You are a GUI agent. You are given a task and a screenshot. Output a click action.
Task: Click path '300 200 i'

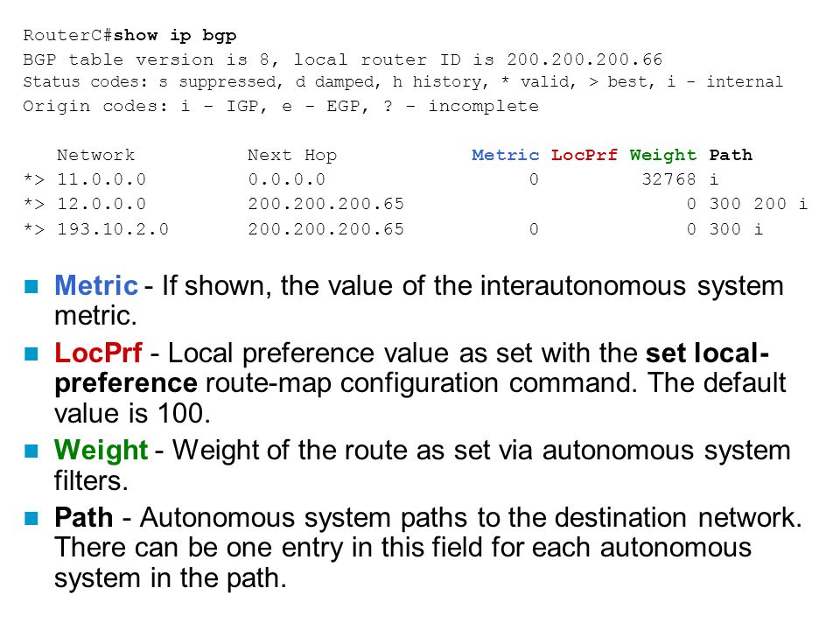758,204
